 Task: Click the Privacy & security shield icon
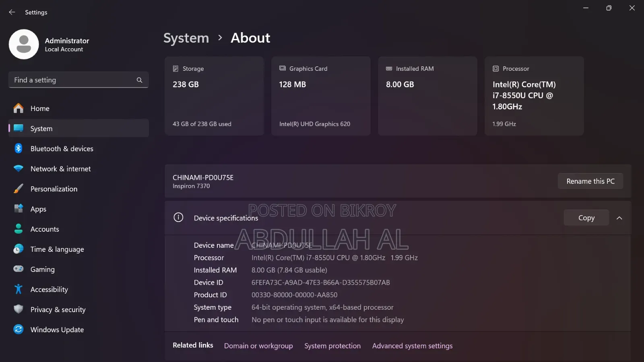coord(19,309)
